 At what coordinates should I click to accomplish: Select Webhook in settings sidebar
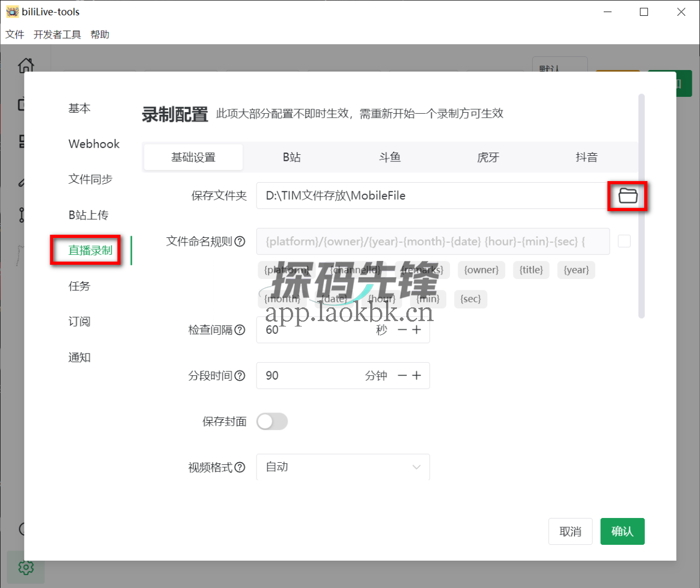[94, 144]
